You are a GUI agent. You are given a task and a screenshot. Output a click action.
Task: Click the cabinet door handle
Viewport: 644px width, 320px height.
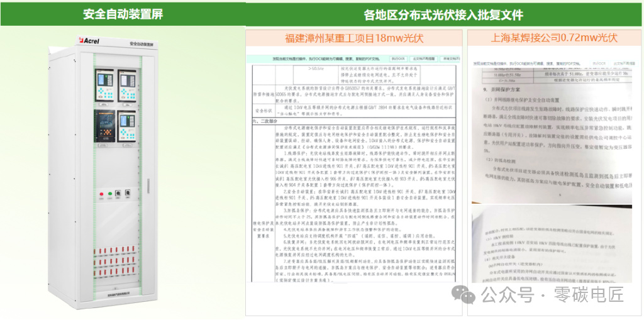pos(148,185)
